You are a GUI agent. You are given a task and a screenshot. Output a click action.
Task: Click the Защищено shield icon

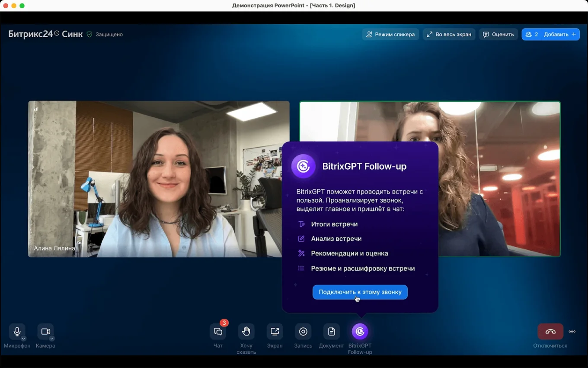pyautogui.click(x=89, y=35)
